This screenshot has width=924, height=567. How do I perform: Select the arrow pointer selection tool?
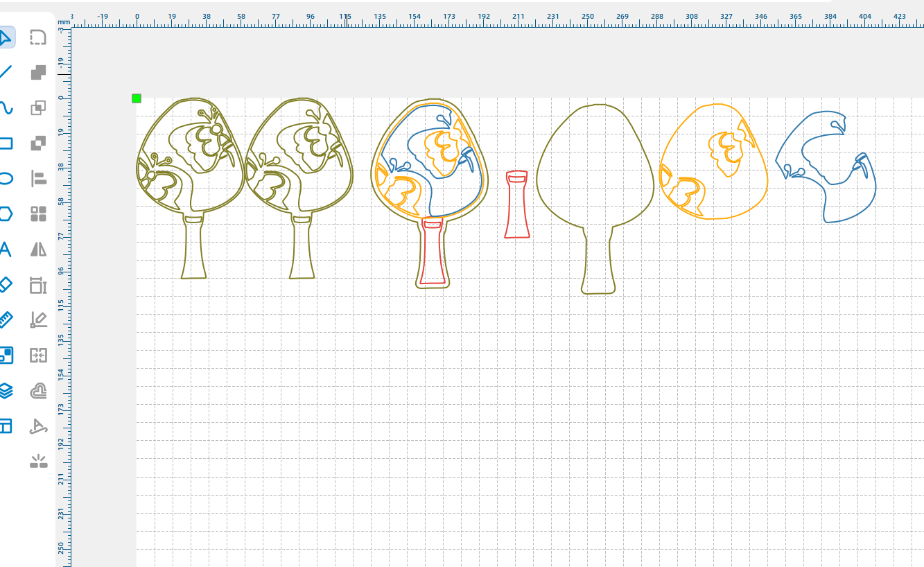click(x=5, y=37)
